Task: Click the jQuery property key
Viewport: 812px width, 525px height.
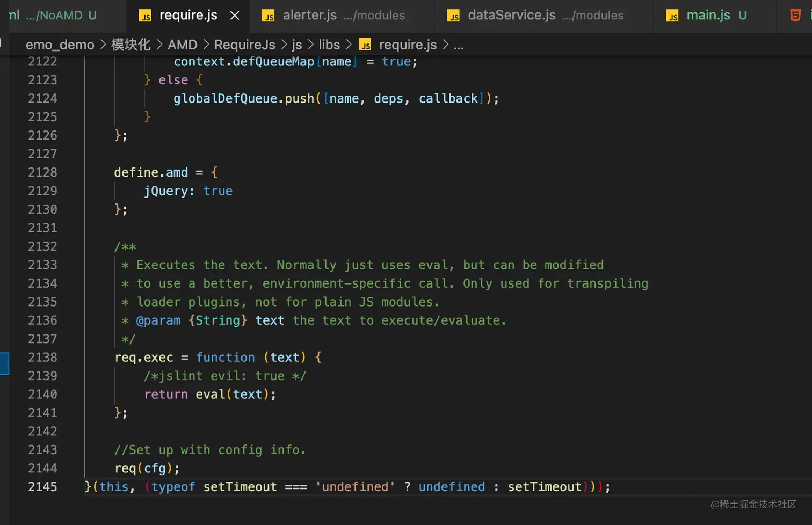Action: tap(166, 191)
